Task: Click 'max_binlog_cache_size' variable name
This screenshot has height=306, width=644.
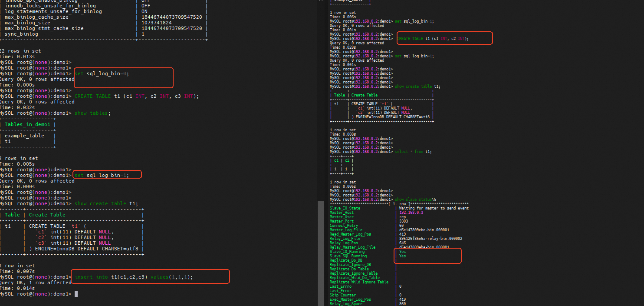Action: (x=36, y=17)
